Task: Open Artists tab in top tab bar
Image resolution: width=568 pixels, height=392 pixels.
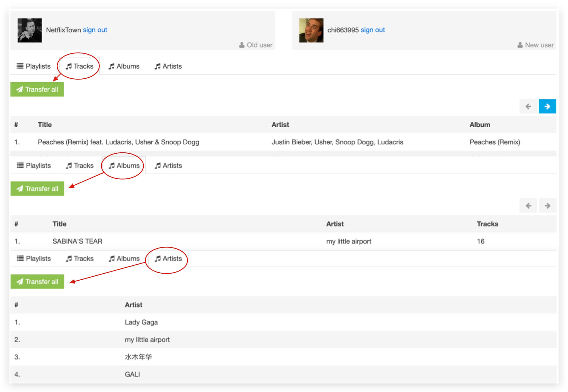Action: tap(168, 66)
